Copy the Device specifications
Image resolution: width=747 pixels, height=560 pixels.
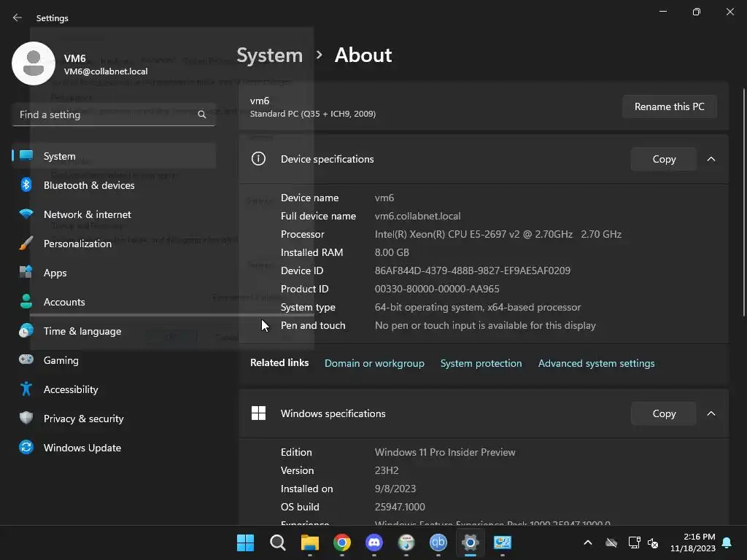pos(664,159)
